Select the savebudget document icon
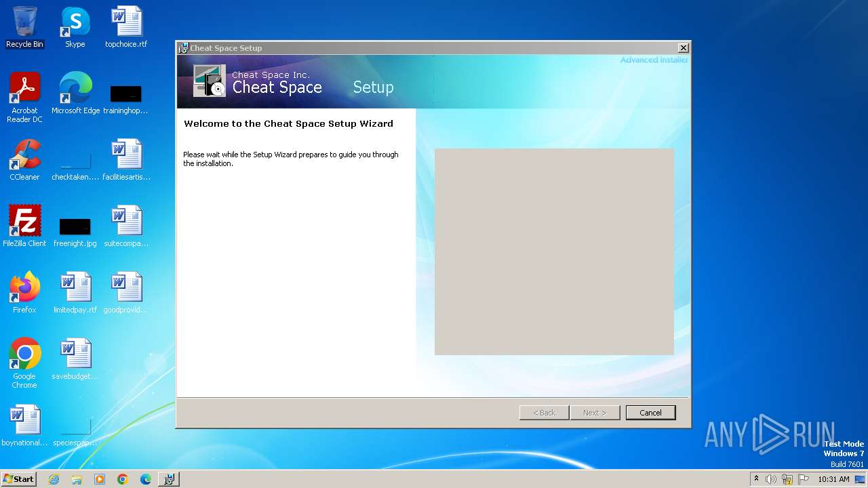 pos(75,359)
